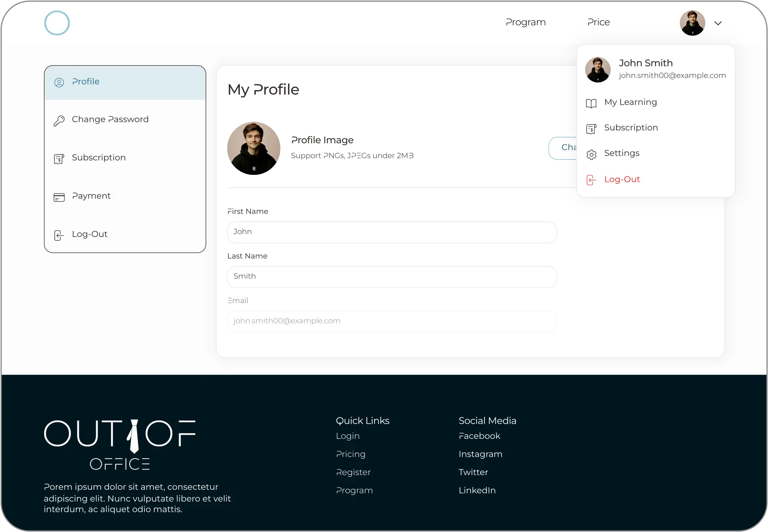Click the sidebar Subscription receipt icon
768x532 pixels.
[x=59, y=159]
